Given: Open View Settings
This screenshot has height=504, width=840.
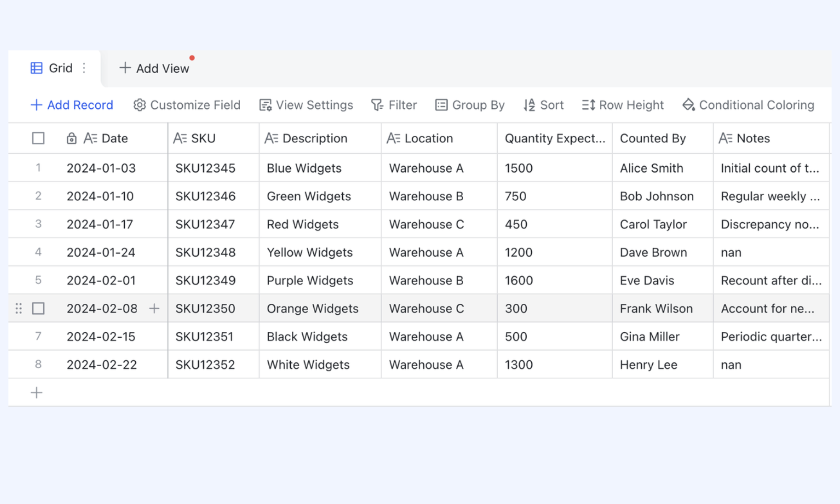Looking at the screenshot, I should pos(306,105).
